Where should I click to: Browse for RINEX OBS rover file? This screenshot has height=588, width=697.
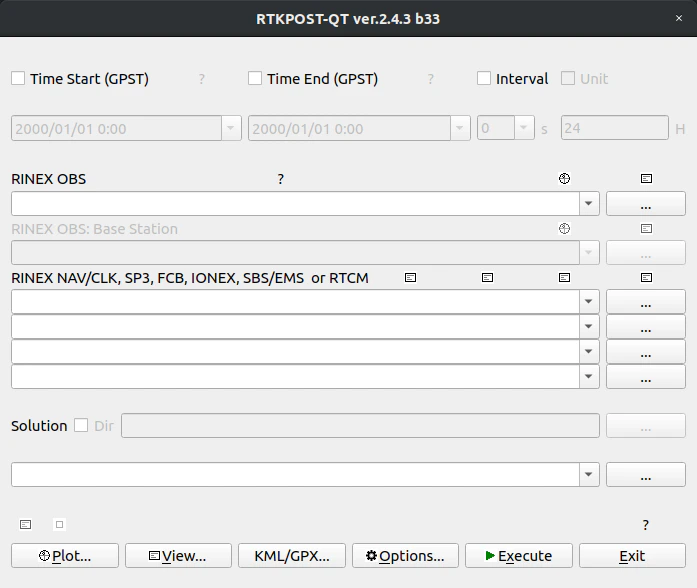tap(645, 204)
